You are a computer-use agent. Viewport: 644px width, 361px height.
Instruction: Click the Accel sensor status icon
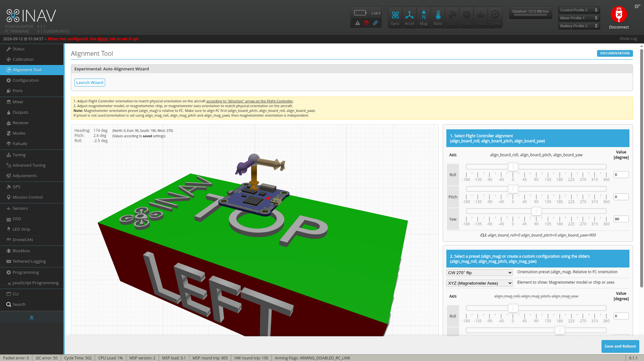click(410, 18)
